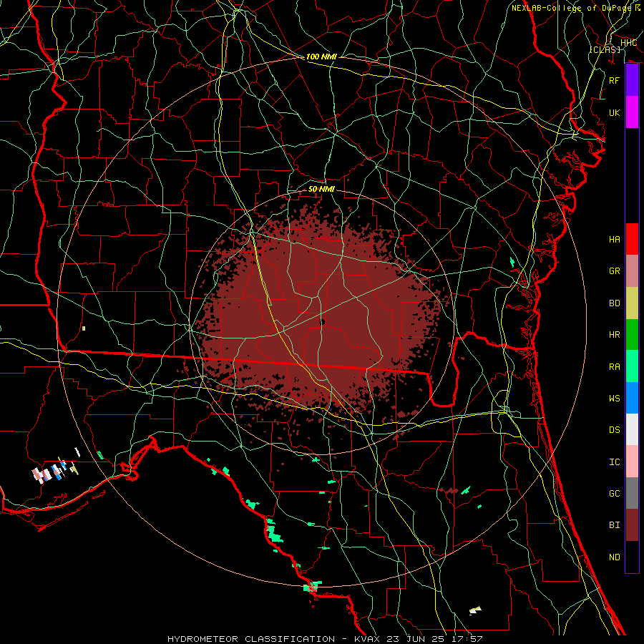This screenshot has height=644, width=644.
Task: Click the "UK" legend label
Action: pos(615,112)
